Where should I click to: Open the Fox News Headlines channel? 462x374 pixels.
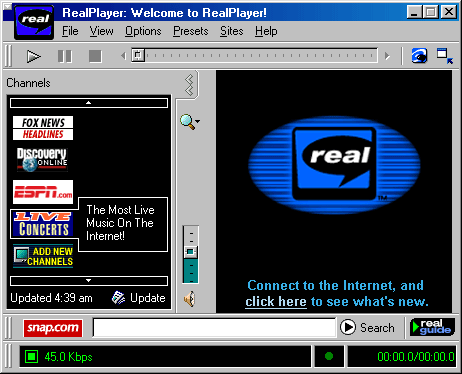43,128
